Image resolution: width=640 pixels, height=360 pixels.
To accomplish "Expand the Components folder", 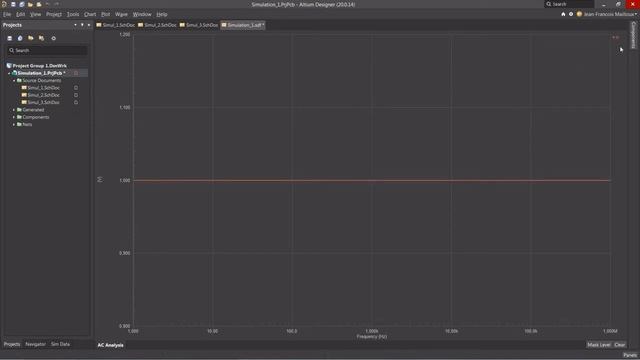I will click(14, 117).
